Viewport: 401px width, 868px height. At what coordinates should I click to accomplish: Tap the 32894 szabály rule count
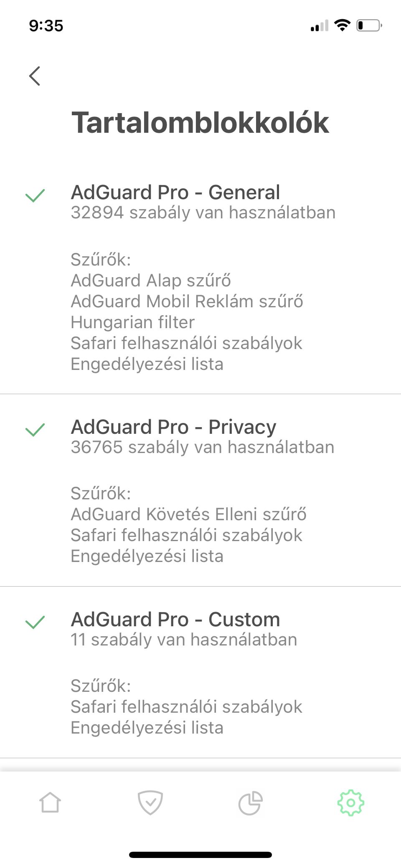point(203,213)
